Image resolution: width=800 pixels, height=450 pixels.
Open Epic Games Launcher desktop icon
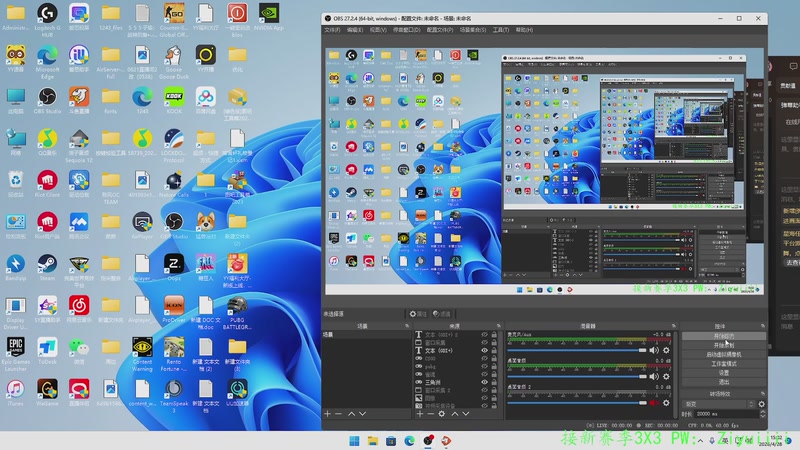pos(16,347)
